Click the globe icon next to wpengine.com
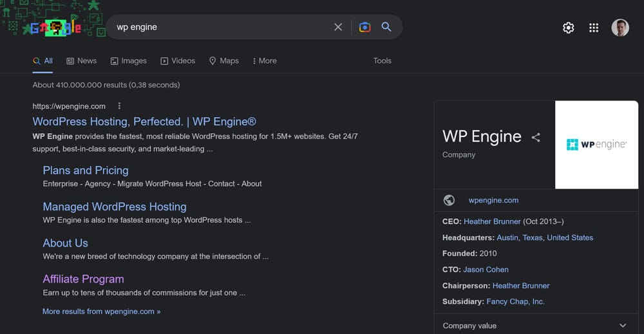This screenshot has width=644, height=334. [449, 200]
